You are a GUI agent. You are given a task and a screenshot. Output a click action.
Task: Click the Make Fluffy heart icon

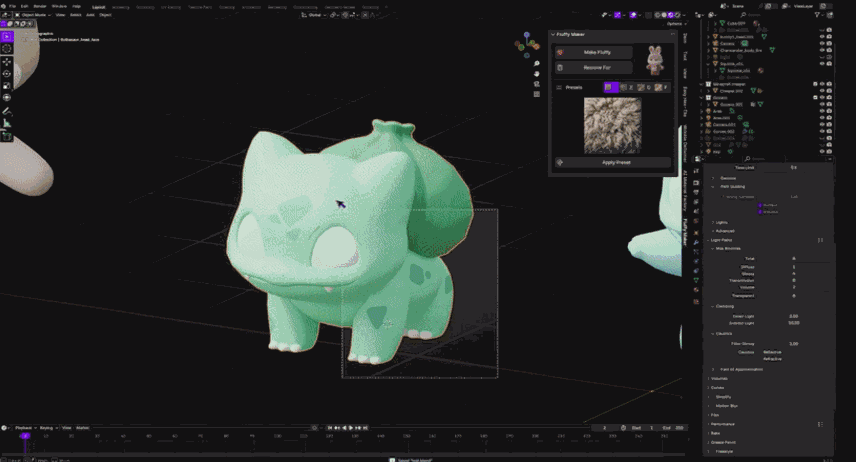coord(560,52)
